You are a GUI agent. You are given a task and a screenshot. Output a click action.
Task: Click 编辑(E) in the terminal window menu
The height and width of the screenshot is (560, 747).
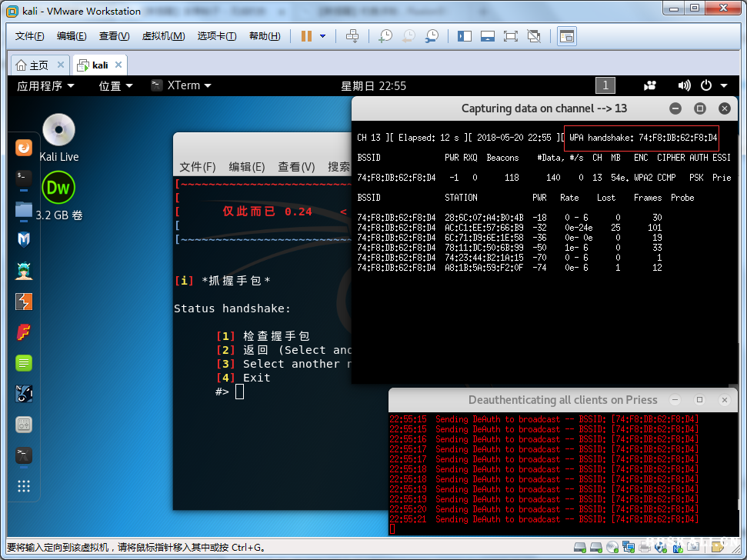click(246, 167)
